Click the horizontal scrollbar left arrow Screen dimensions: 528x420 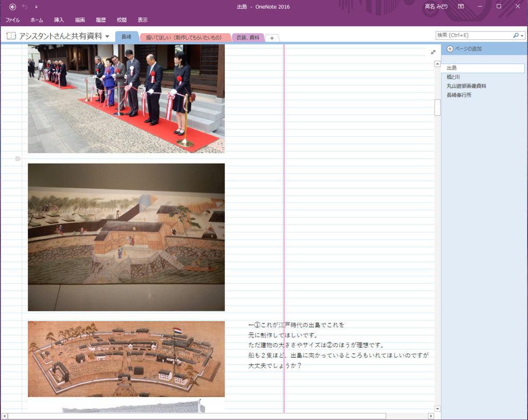[x=4, y=416]
